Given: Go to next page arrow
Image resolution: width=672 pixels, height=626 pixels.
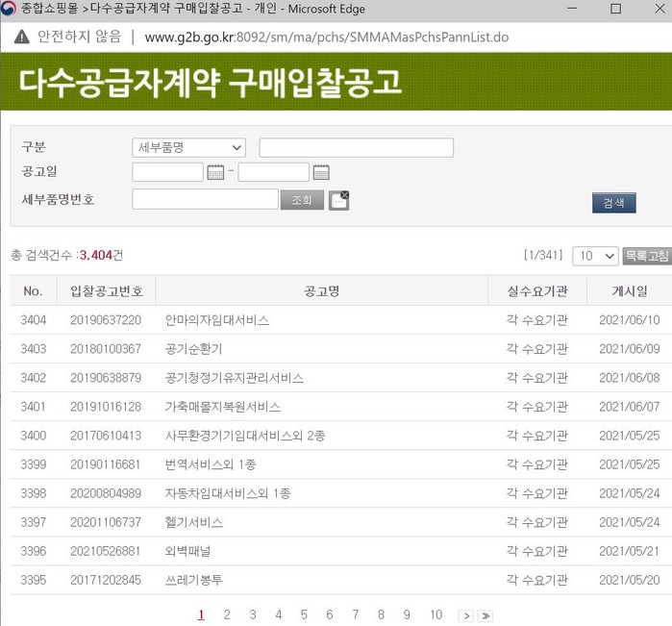Looking at the screenshot, I should coord(465,615).
